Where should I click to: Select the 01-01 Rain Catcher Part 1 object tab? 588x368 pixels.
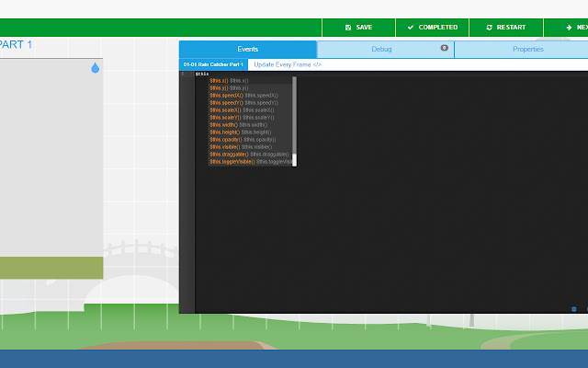[213, 64]
